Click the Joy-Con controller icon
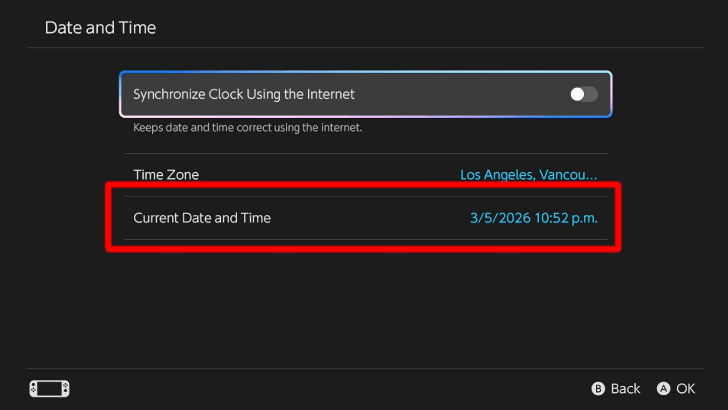 pos(49,388)
